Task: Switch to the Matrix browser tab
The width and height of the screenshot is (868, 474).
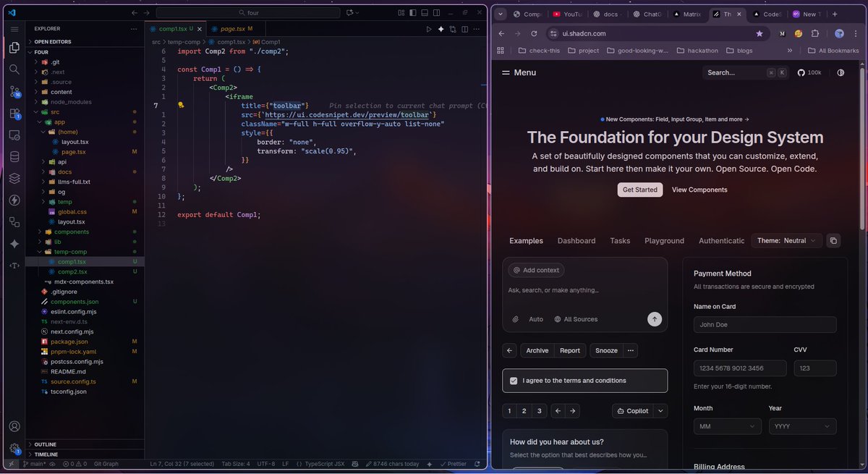Action: tap(686, 14)
